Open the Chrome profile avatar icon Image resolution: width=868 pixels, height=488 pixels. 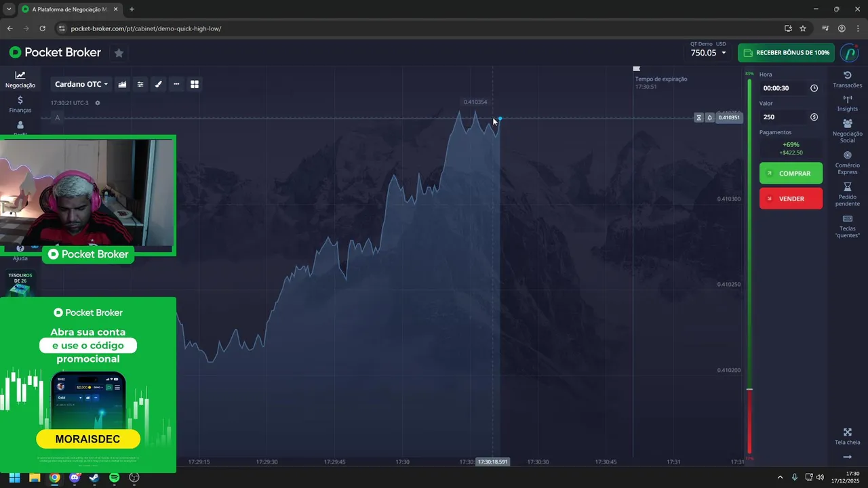(842, 28)
